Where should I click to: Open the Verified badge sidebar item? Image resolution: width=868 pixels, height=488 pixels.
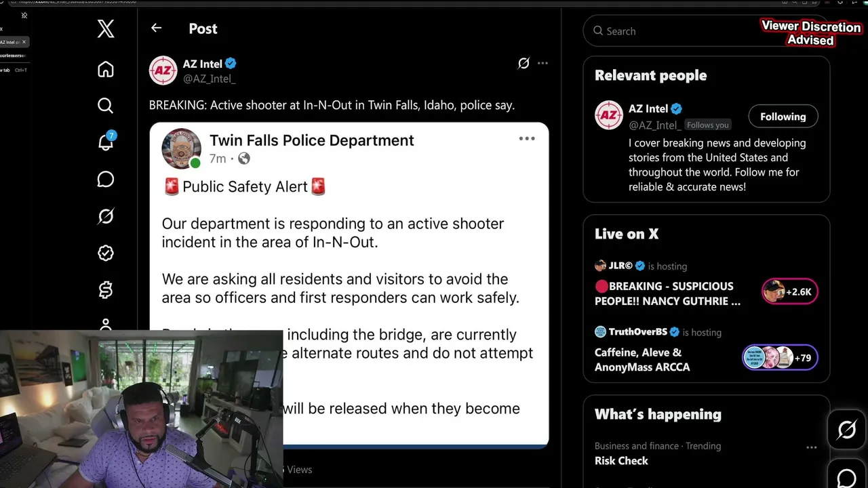(106, 253)
